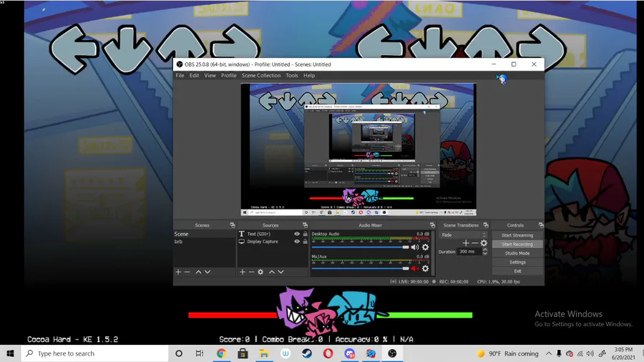Open the Scene Collection menu
Viewport: 644px width, 362px height.
(261, 76)
